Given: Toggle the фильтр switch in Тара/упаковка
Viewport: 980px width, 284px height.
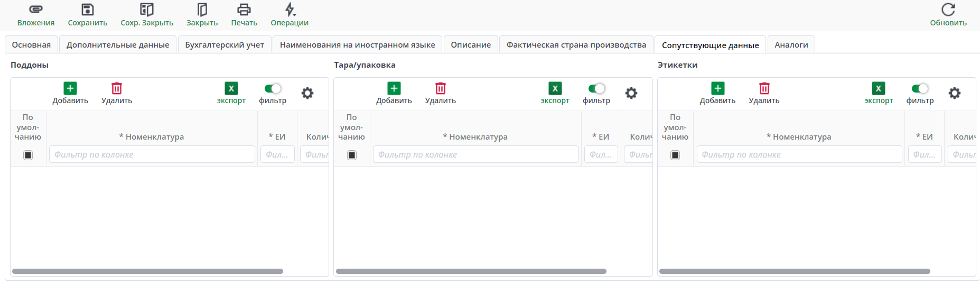Looking at the screenshot, I should click(596, 88).
